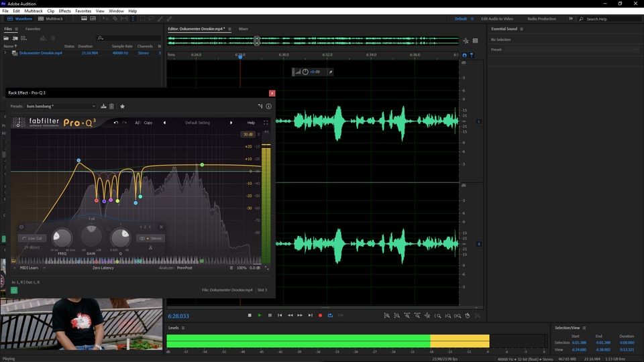Switch to Waveform editor view

pos(19,19)
